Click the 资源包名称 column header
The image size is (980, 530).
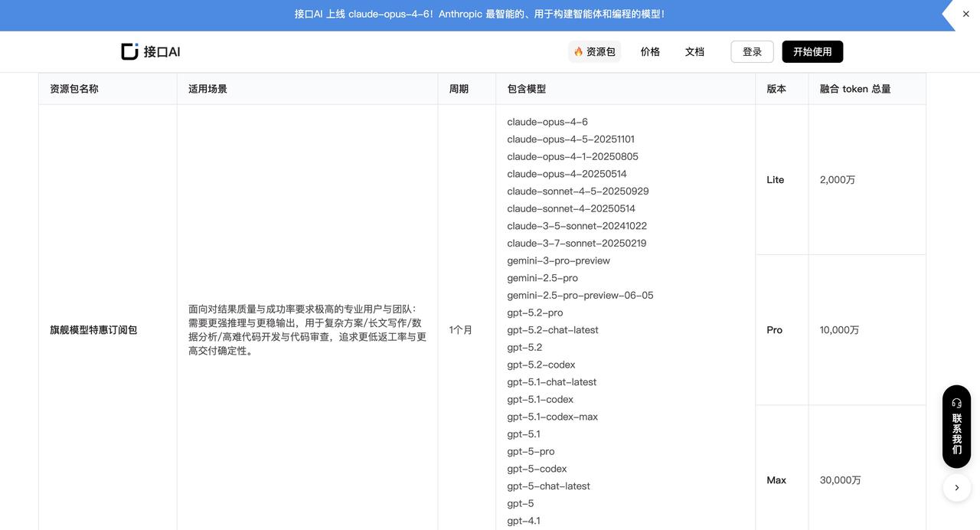(74, 89)
